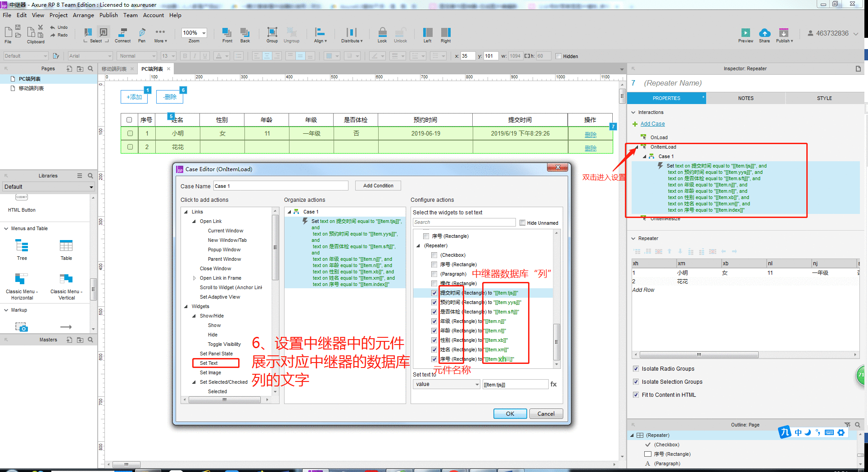Screen dimensions: 868x472
Task: Switch to the 移动端列表 tab
Action: (x=114, y=69)
